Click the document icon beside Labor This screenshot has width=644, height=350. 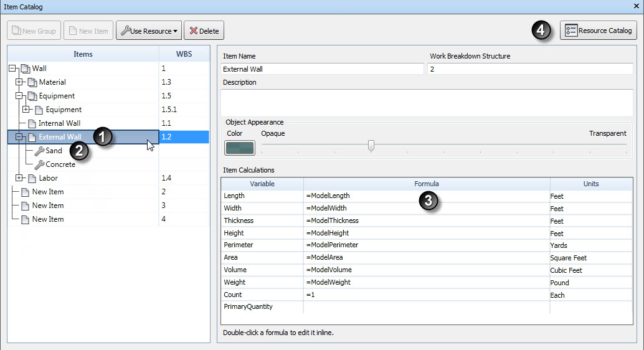[x=32, y=178]
